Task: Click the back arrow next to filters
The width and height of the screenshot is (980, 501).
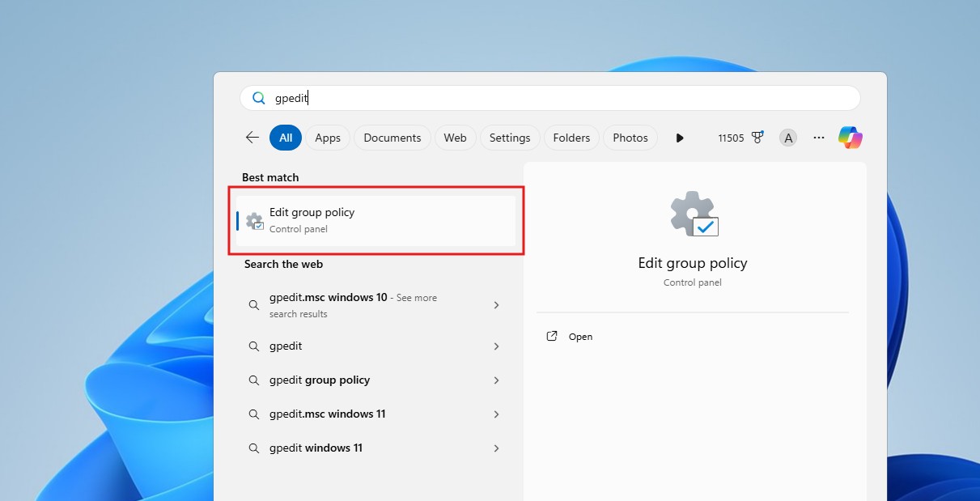Action: (252, 138)
